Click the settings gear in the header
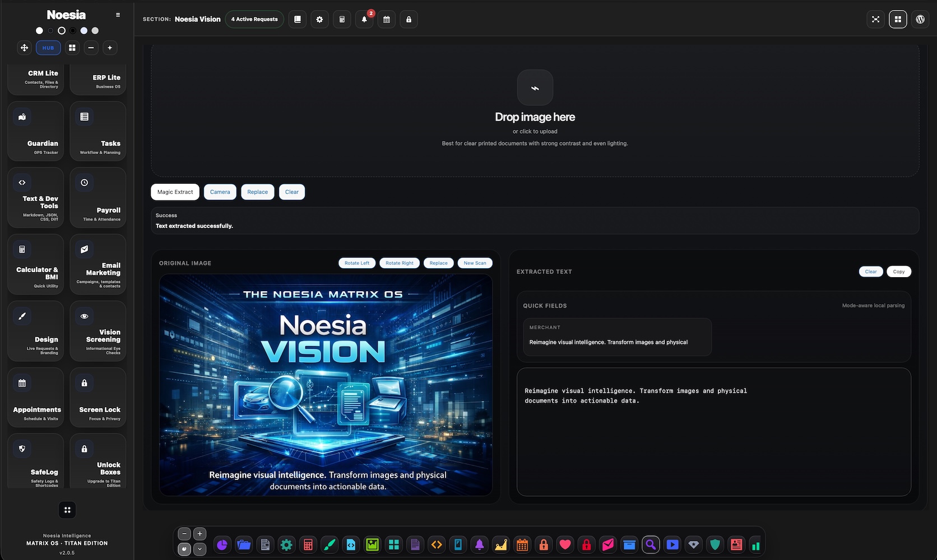The width and height of the screenshot is (937, 560). point(319,19)
